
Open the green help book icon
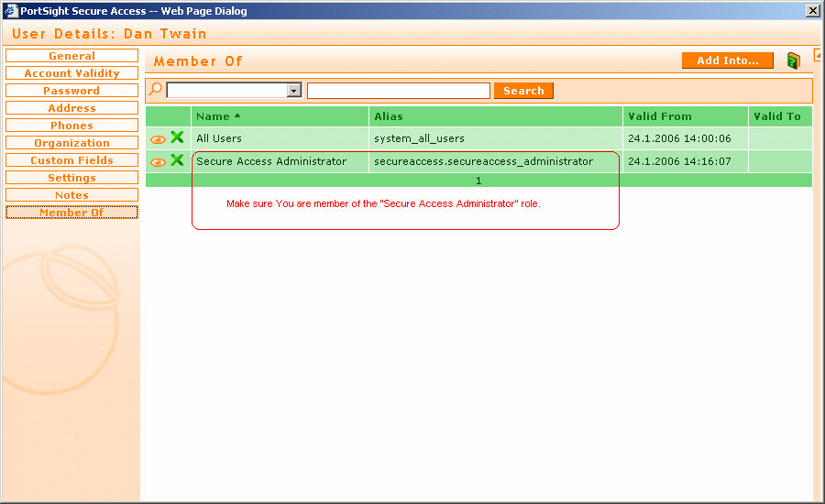[794, 61]
